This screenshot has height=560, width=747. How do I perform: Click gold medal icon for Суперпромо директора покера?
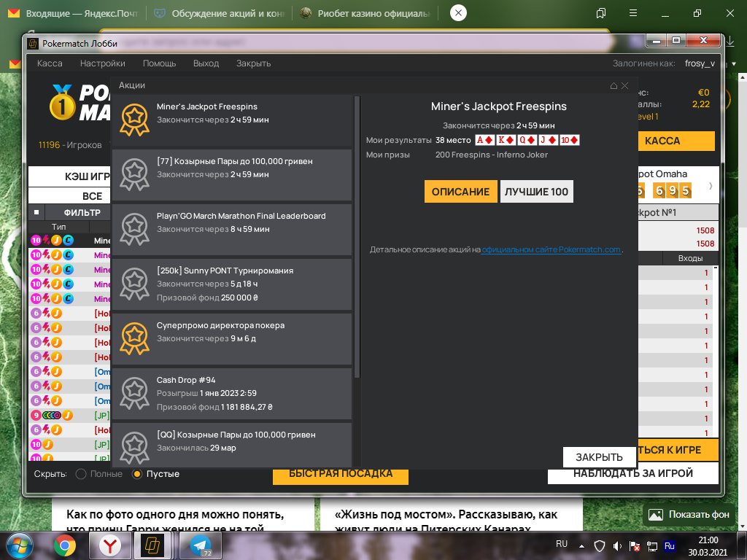tap(134, 339)
